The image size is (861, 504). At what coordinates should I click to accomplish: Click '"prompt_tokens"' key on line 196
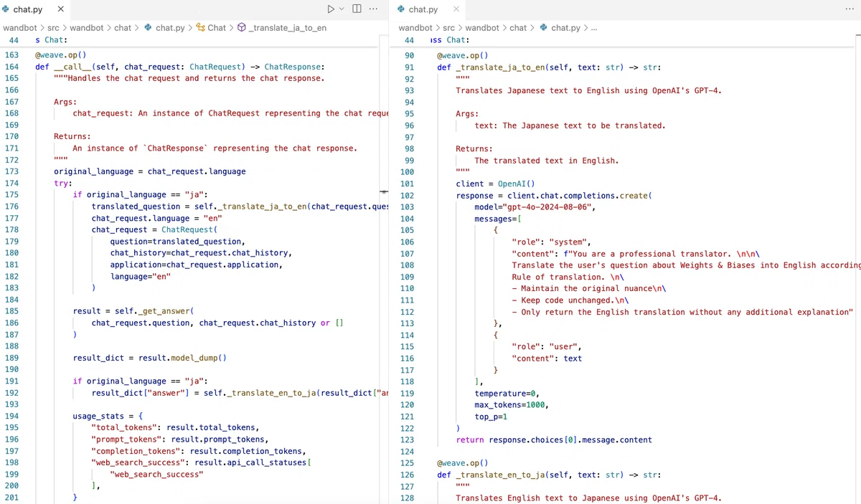127,439
